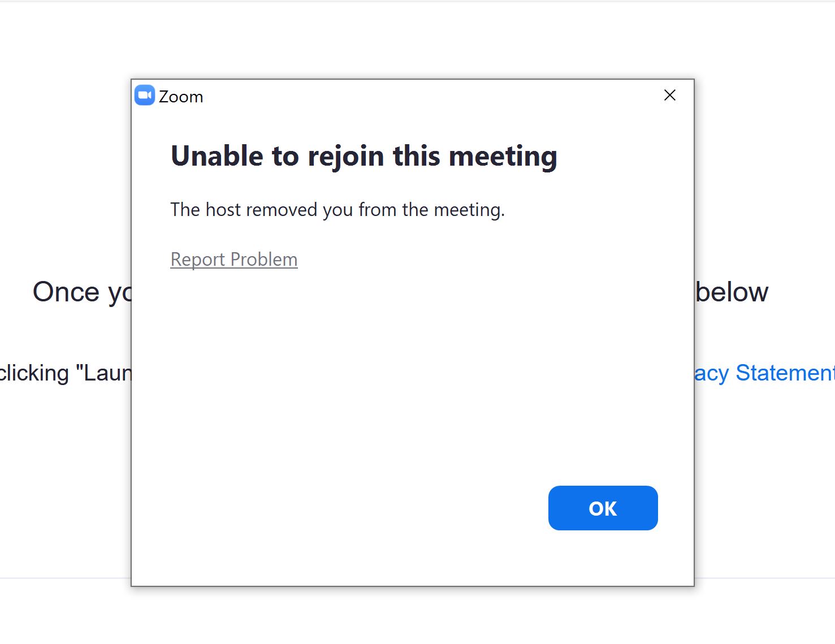Close the Zoom dialog with X
The width and height of the screenshot is (835, 644).
(x=670, y=96)
